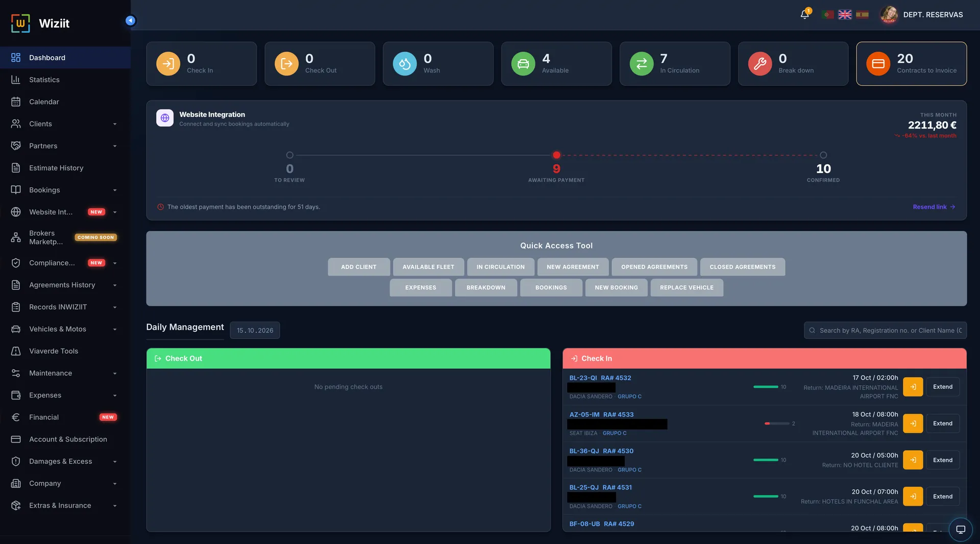
Task: Click the Website Integration globe icon
Action: [x=165, y=118]
